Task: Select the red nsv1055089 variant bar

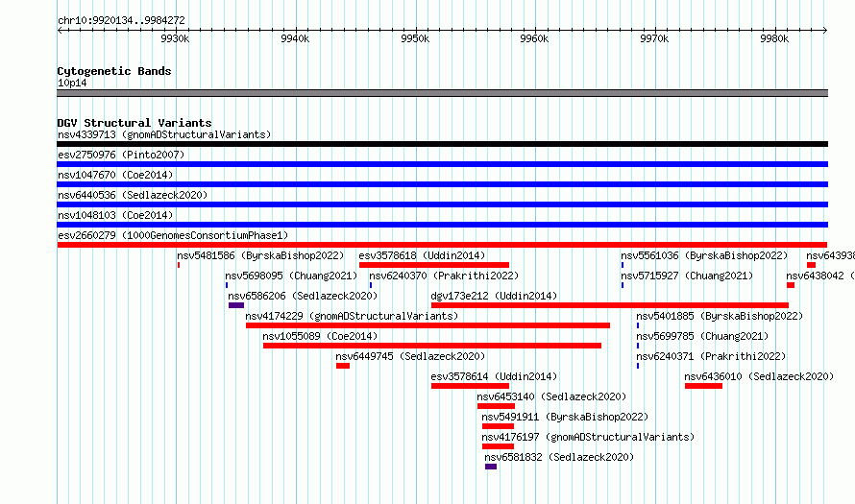Action: 432,346
